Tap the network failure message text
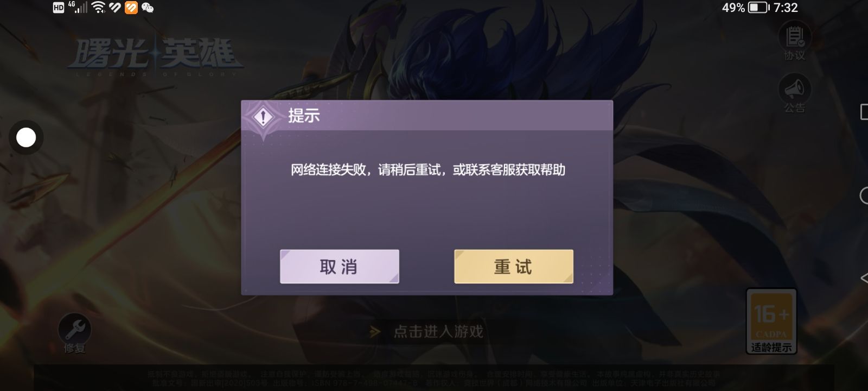The image size is (868, 391). [x=428, y=170]
